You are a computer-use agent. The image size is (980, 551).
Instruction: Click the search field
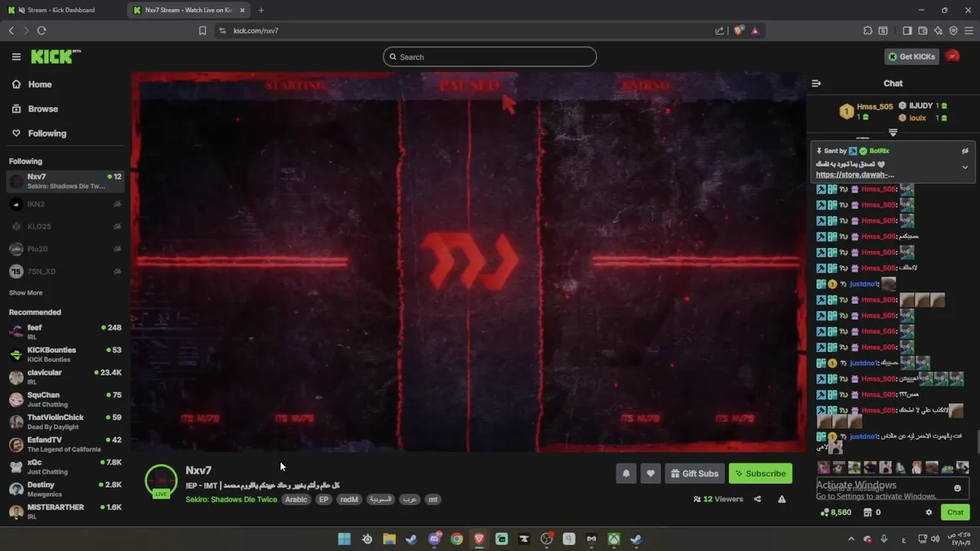pyautogui.click(x=490, y=57)
